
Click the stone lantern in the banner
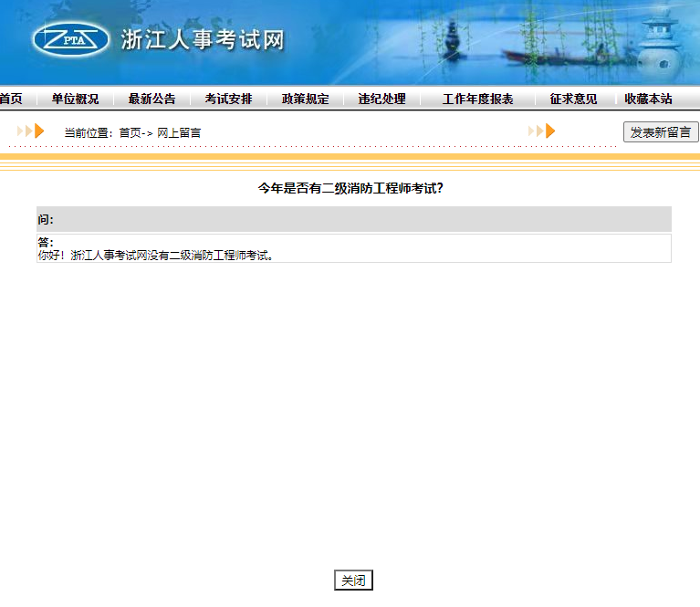pos(657,46)
